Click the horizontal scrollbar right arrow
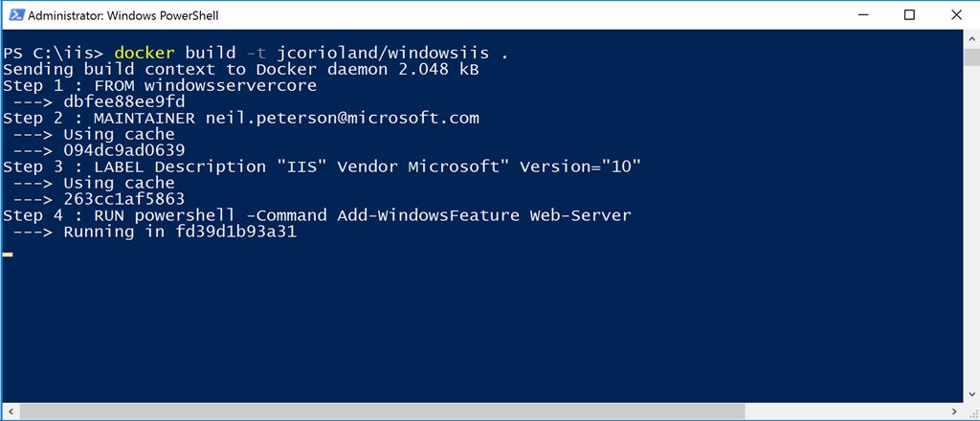 954,411
